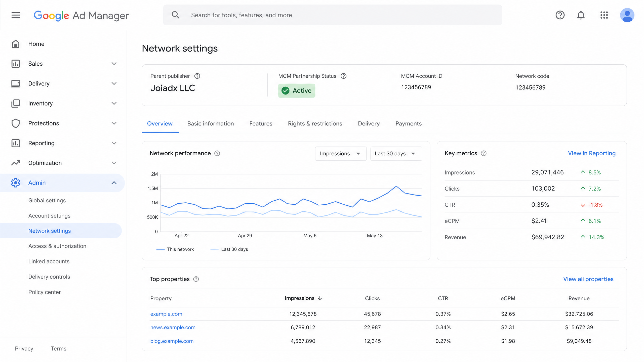This screenshot has width=644, height=362.
Task: Show help for Parent publisher
Action: point(197,76)
